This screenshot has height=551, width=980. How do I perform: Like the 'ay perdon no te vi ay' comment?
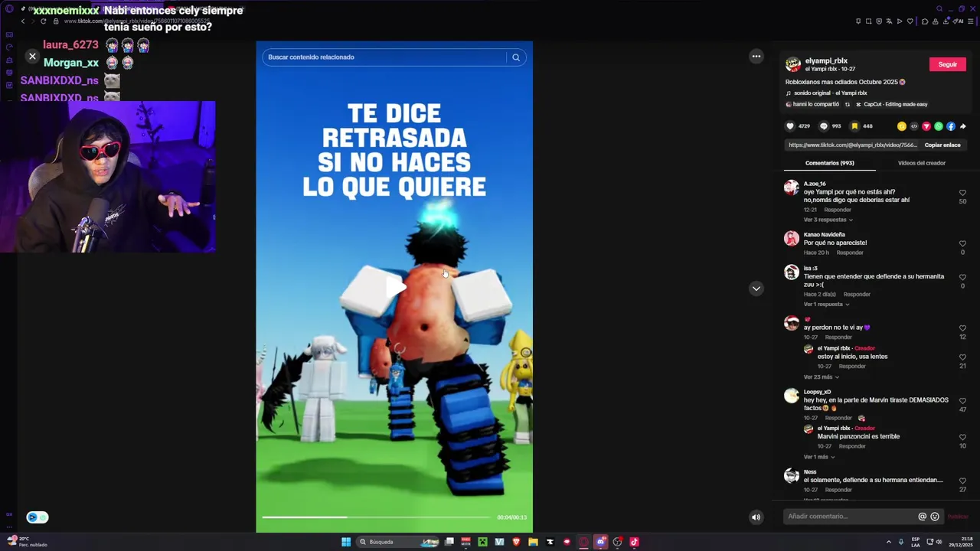click(962, 328)
